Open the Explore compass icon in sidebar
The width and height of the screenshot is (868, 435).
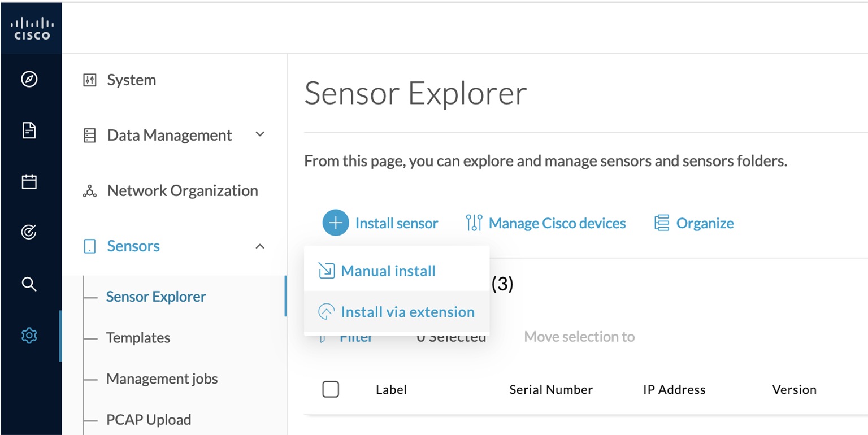tap(28, 79)
